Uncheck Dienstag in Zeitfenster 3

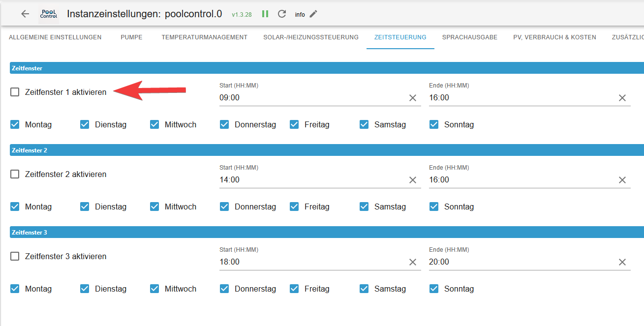[85, 289]
